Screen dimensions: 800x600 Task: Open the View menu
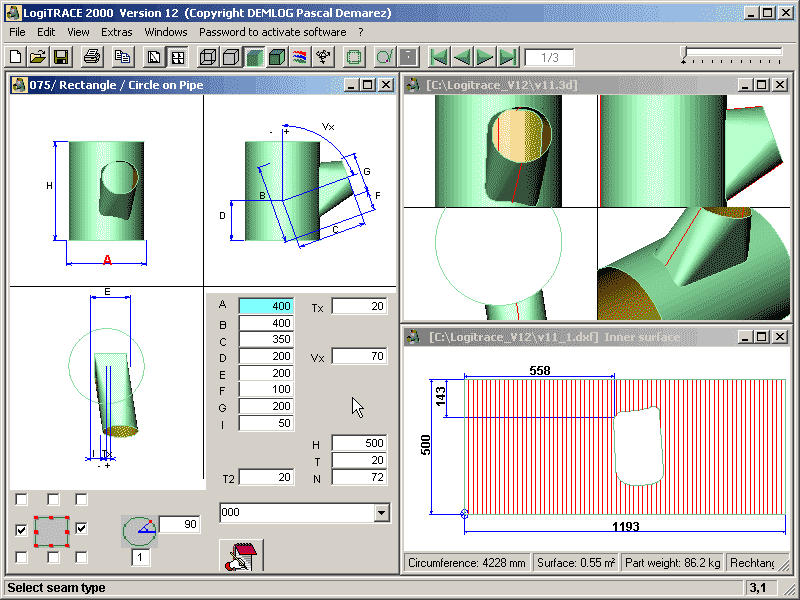[x=78, y=32]
